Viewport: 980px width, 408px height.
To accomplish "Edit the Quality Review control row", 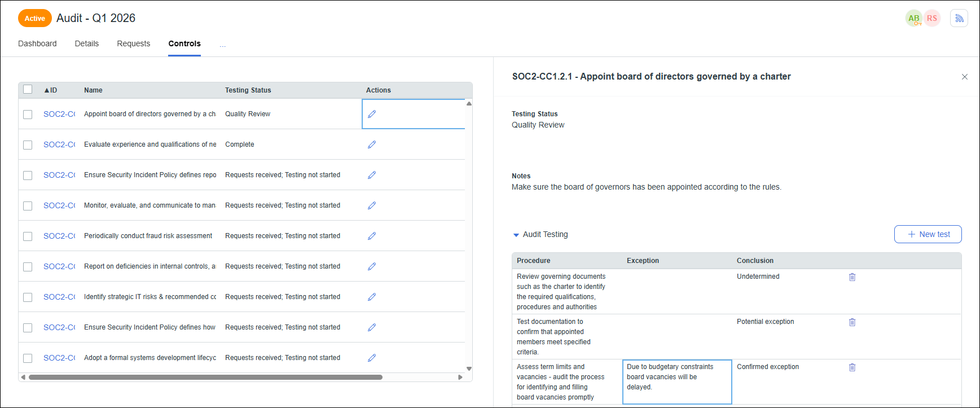I will click(372, 114).
